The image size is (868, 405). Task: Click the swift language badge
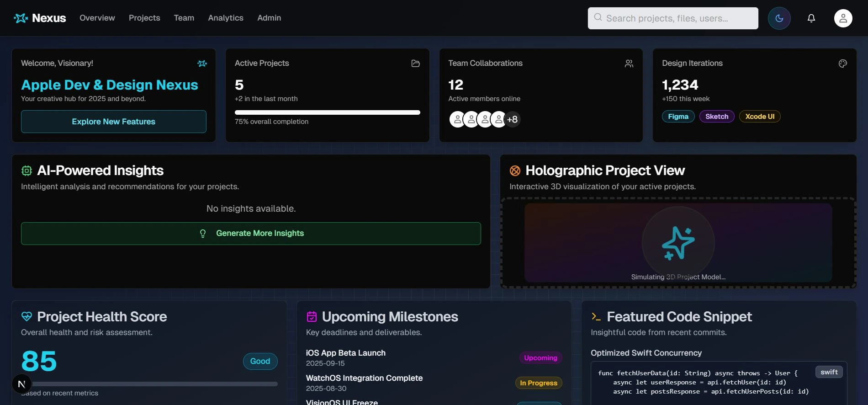pos(829,372)
